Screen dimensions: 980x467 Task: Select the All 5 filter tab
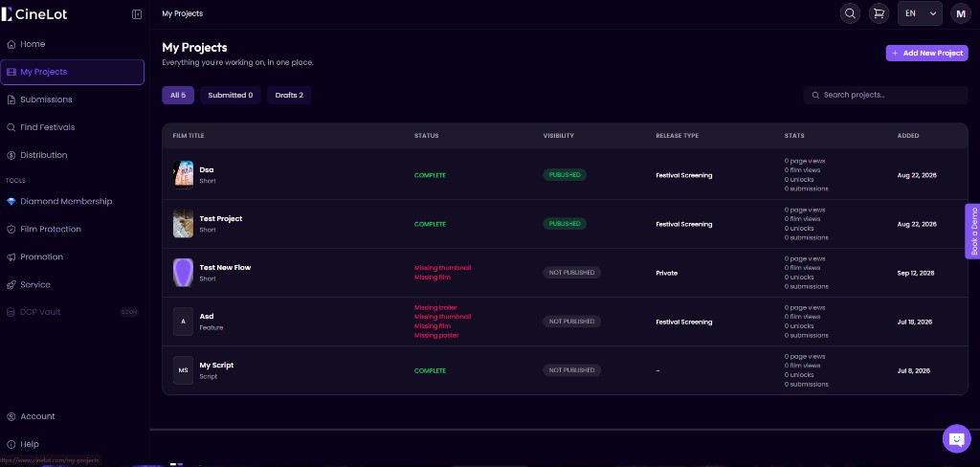[x=178, y=95]
